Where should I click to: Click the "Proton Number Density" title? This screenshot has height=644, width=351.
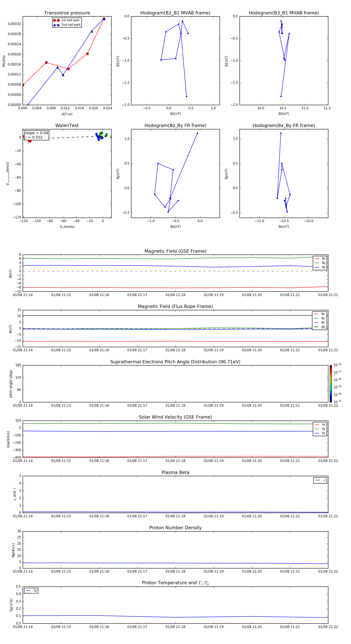pyautogui.click(x=175, y=528)
